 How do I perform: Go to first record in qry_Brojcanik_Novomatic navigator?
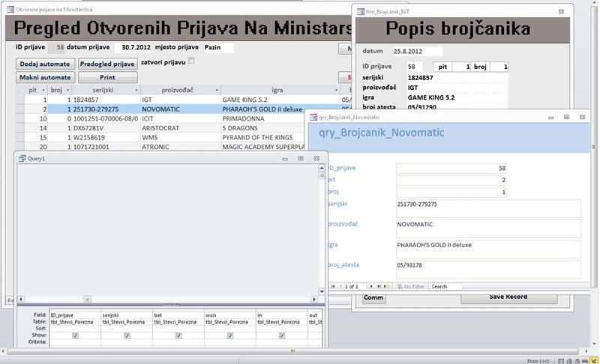(333, 286)
